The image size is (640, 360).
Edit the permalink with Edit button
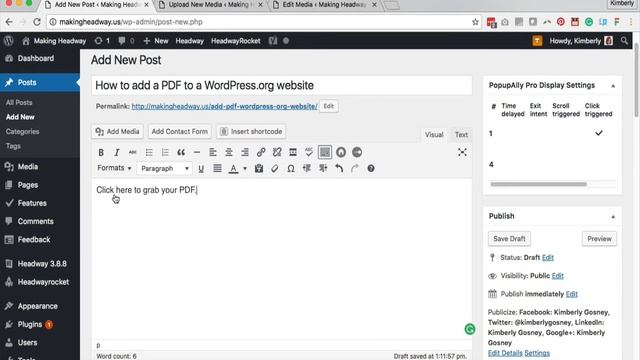pos(329,106)
